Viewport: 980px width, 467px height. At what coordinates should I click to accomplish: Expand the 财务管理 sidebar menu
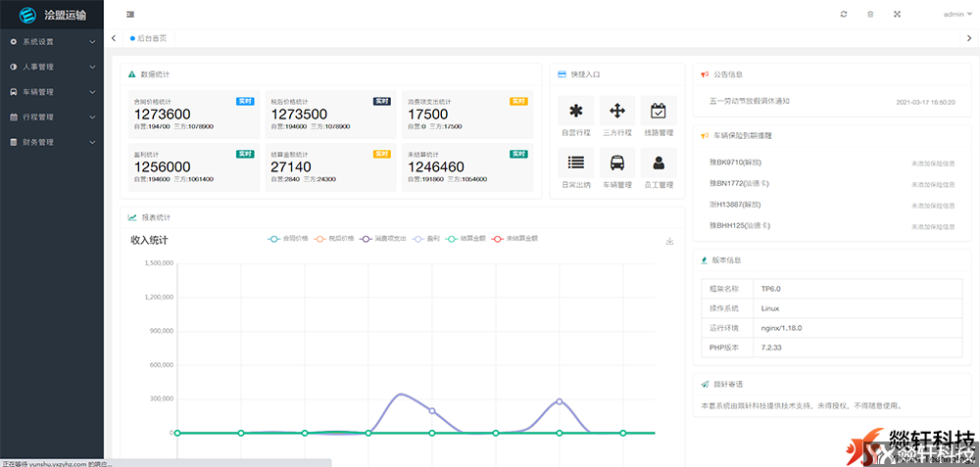(x=51, y=142)
